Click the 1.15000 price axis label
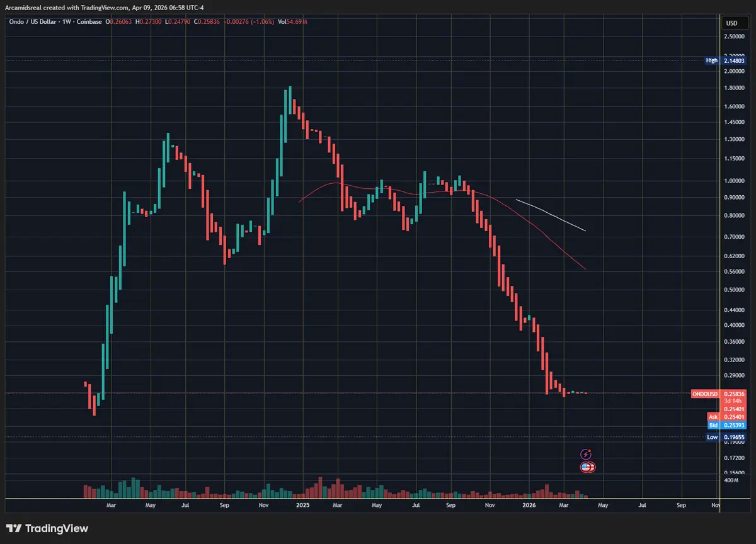This screenshot has width=756, height=544. click(735, 159)
